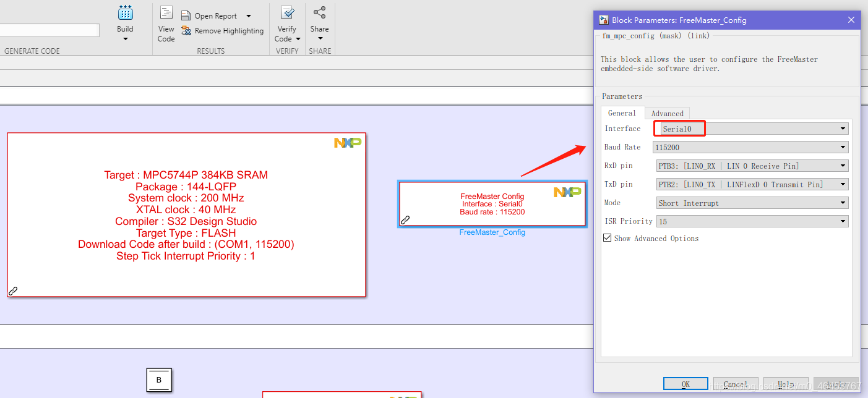This screenshot has height=398, width=868.
Task: Switch to the Advanced tab
Action: [667, 113]
